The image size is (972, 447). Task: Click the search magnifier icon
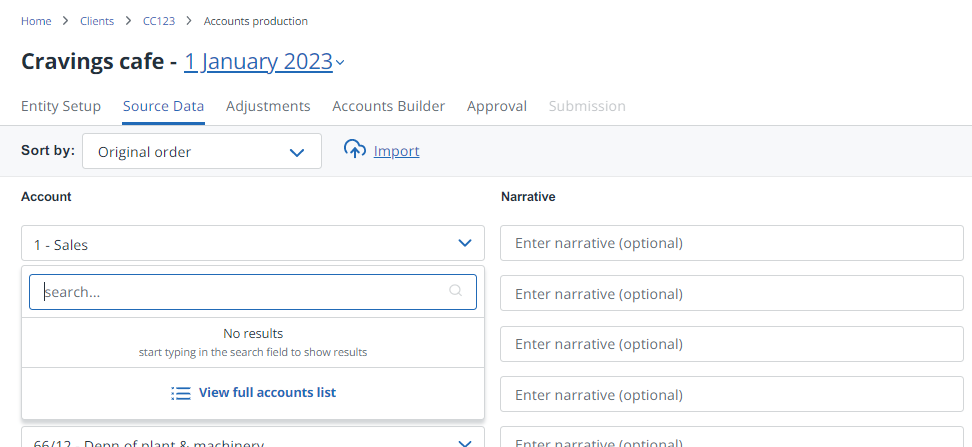coord(456,291)
